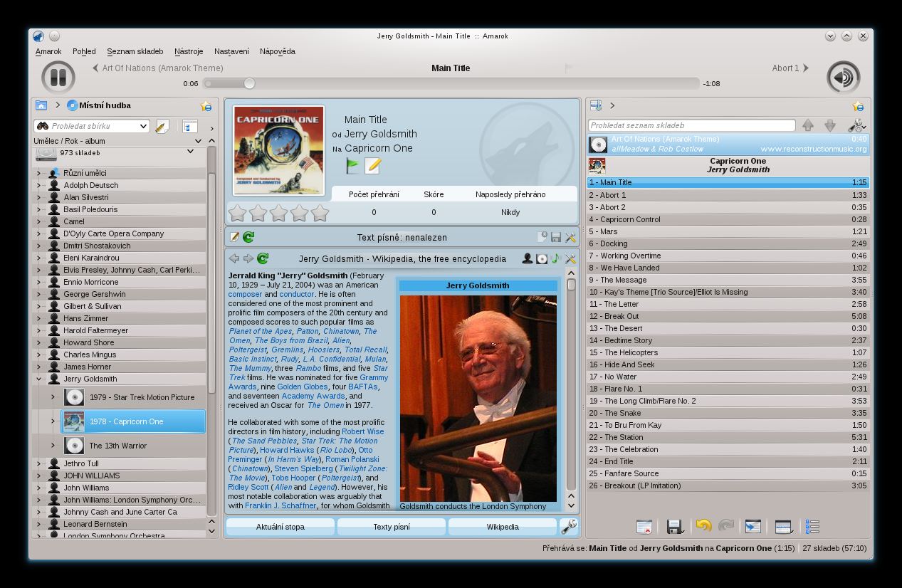Click the Wikipedia applet button
Image resolution: width=902 pixels, height=588 pixels.
[x=503, y=527]
